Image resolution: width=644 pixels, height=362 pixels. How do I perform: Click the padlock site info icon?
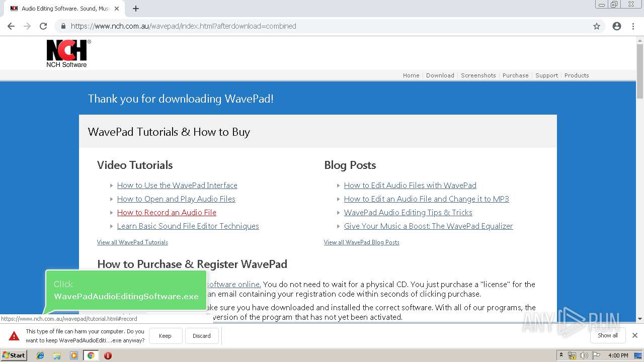point(63,26)
